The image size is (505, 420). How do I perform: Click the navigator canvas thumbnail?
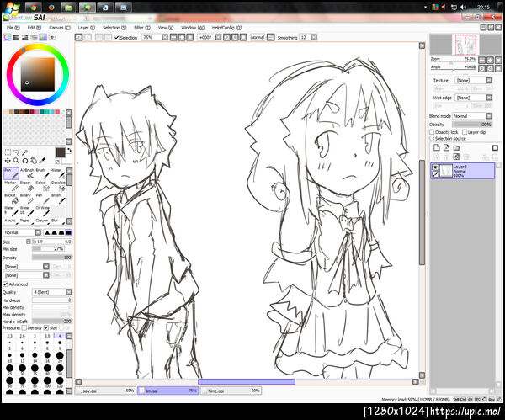(x=465, y=45)
